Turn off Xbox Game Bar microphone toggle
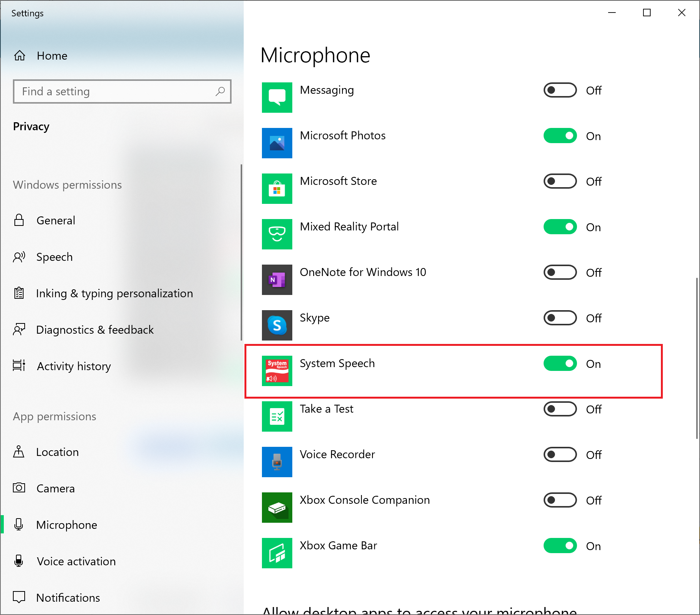Image resolution: width=700 pixels, height=615 pixels. (560, 546)
